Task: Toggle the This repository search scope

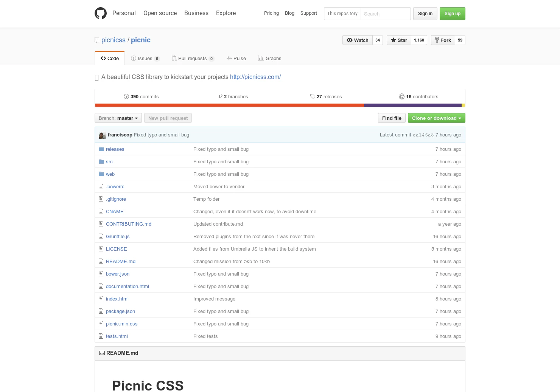Action: point(342,14)
